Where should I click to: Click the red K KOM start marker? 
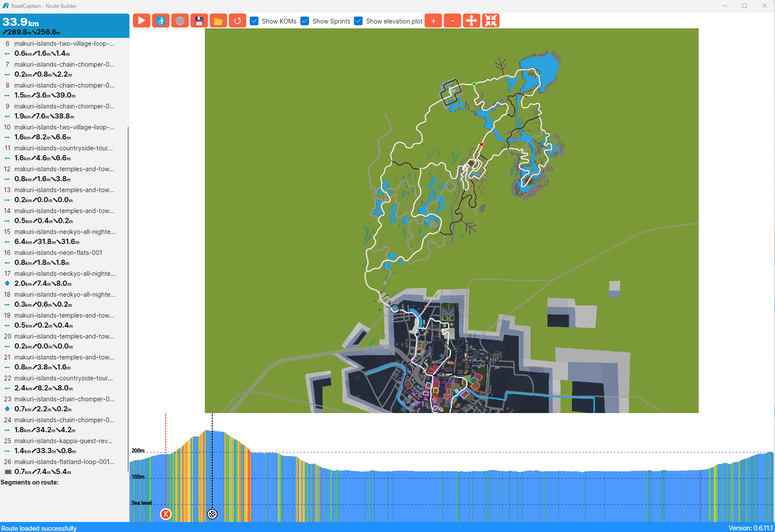[166, 514]
